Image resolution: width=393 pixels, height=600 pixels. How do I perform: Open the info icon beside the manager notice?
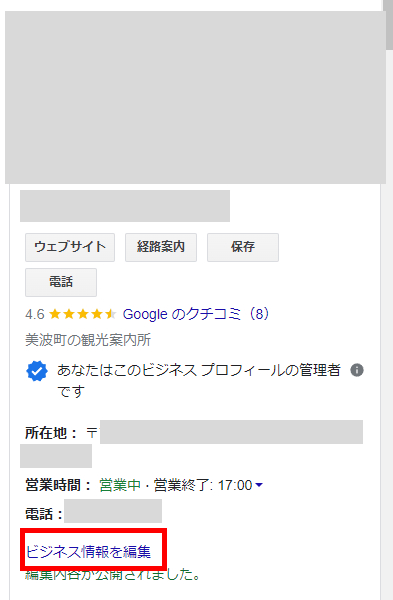coord(357,370)
